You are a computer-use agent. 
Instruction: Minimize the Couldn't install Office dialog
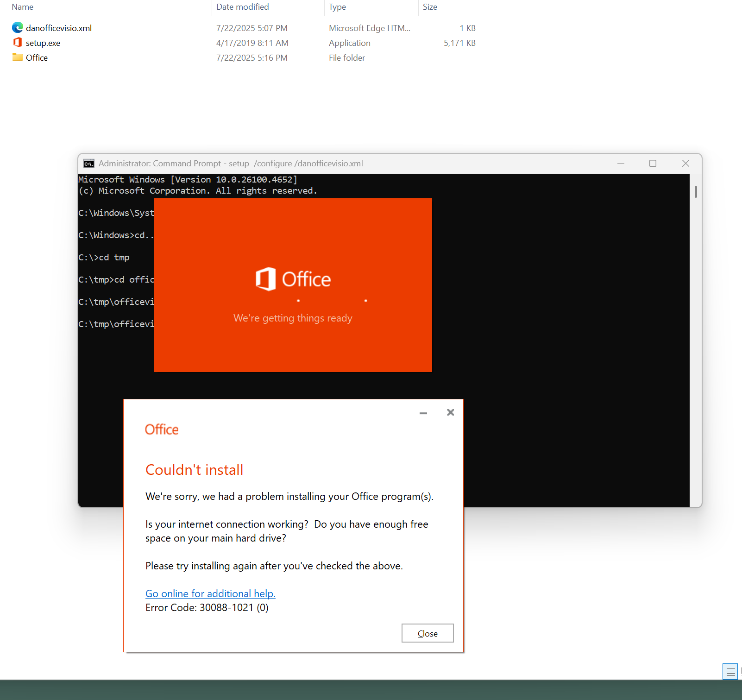click(x=423, y=412)
